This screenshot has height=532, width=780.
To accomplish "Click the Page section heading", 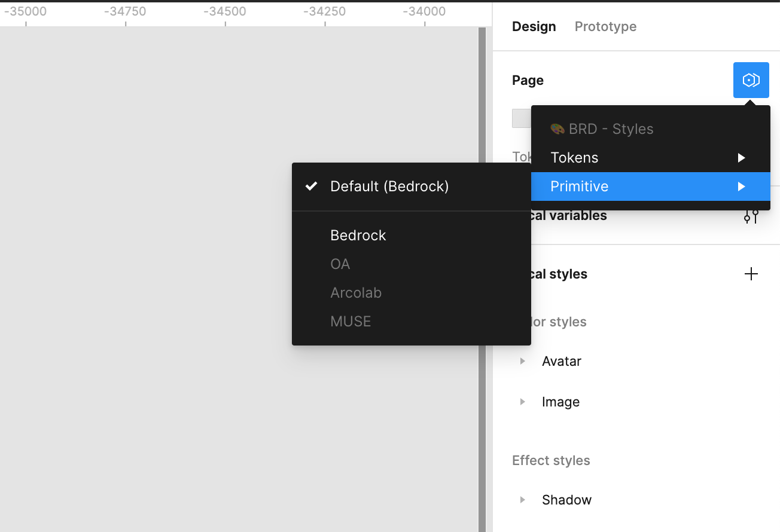I will [x=528, y=80].
